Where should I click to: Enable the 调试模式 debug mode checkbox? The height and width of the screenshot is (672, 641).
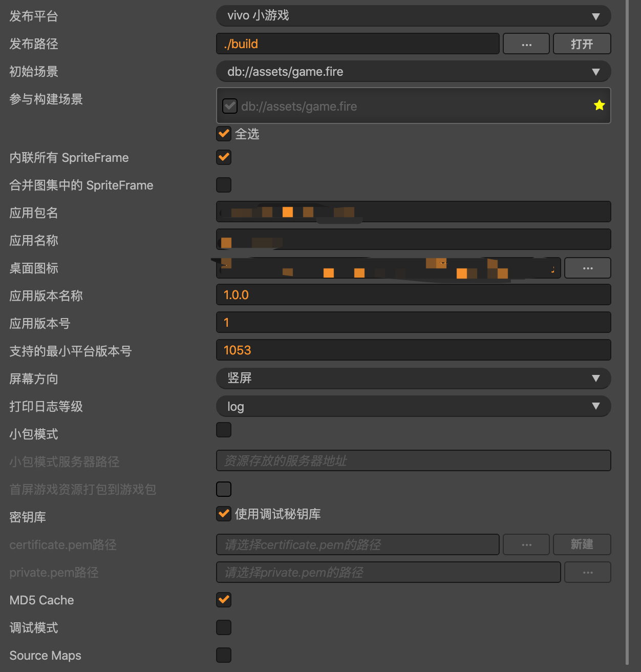pos(224,627)
